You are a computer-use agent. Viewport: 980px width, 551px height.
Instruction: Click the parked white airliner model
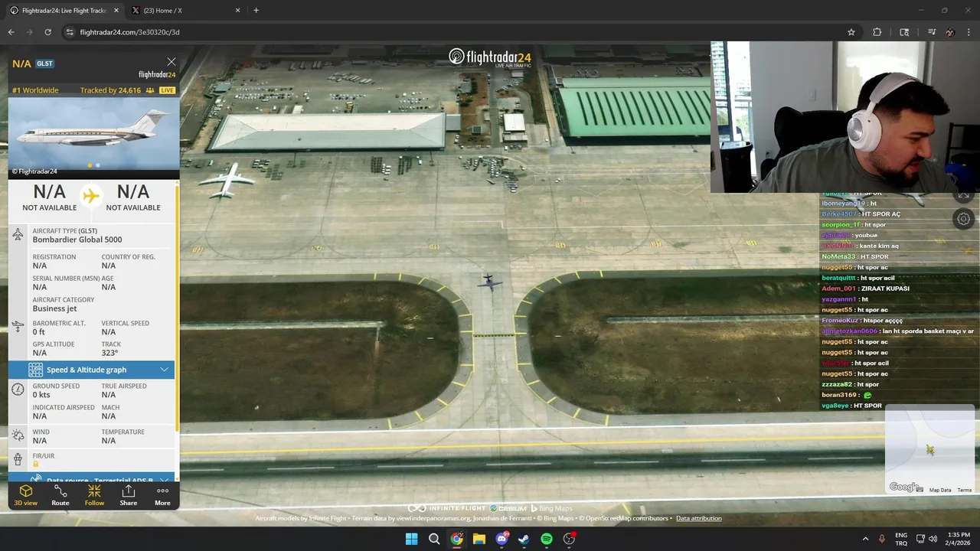[227, 181]
